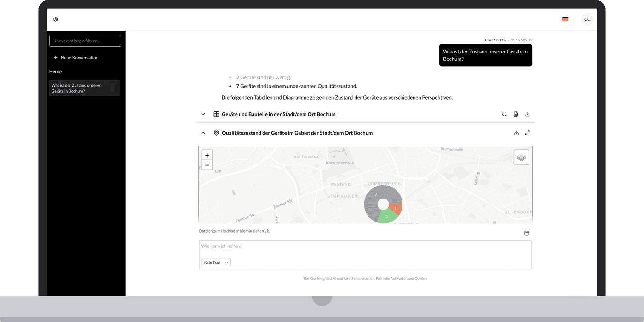Open the map layers control
Image resolution: width=644 pixels, height=322 pixels.
point(521,157)
